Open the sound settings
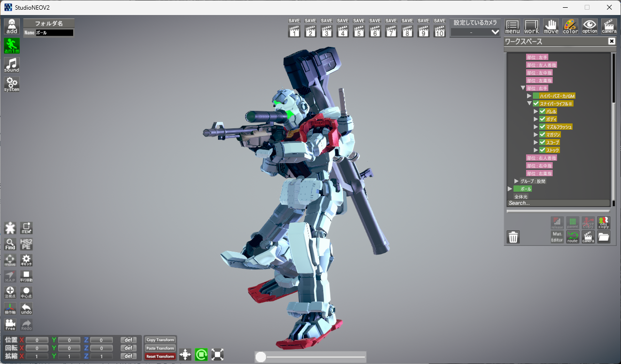This screenshot has width=621, height=364. pos(12,65)
